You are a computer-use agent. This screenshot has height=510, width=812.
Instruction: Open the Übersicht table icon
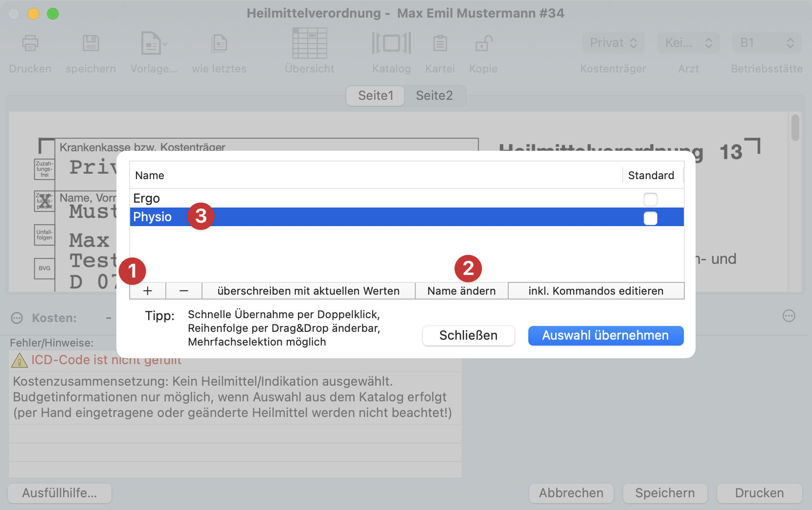click(310, 43)
